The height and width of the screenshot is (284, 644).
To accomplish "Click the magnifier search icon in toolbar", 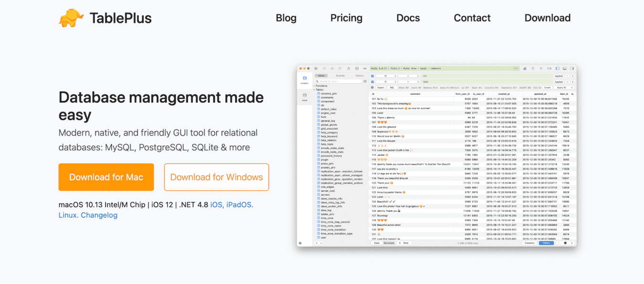I will [540, 69].
